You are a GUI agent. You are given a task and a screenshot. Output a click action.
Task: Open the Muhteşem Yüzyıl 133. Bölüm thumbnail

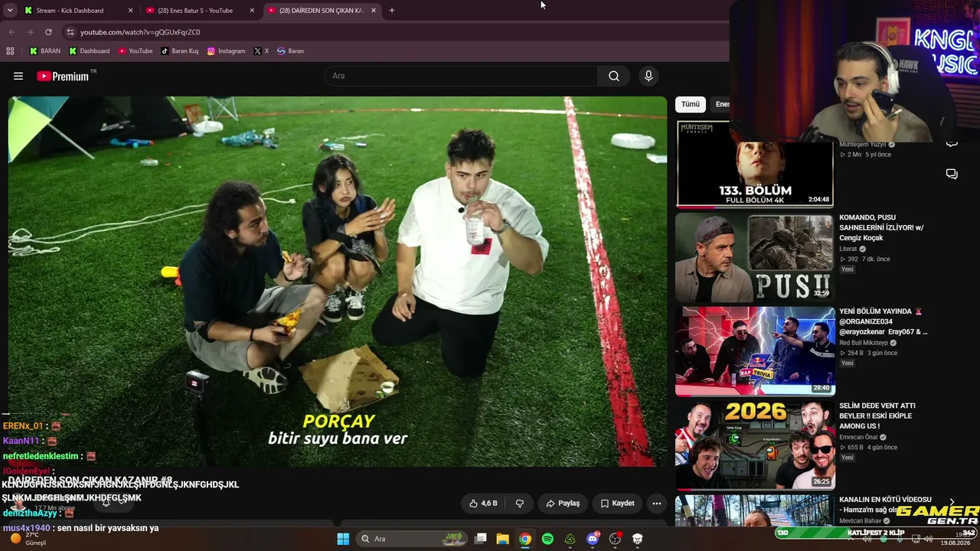(754, 164)
